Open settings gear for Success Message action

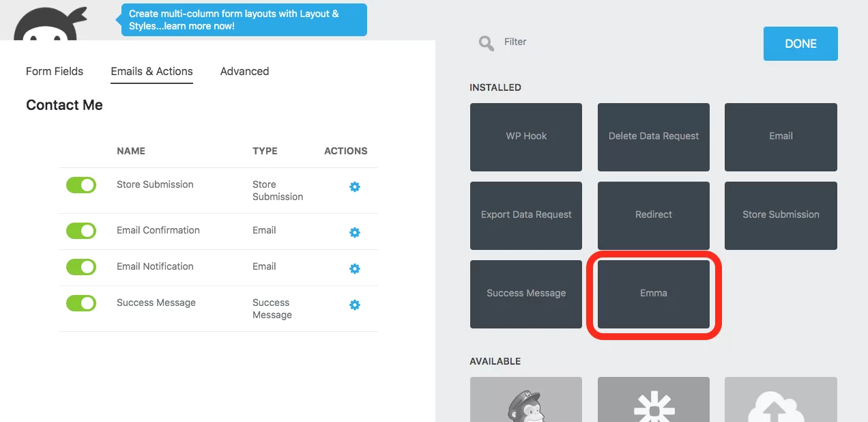click(355, 305)
